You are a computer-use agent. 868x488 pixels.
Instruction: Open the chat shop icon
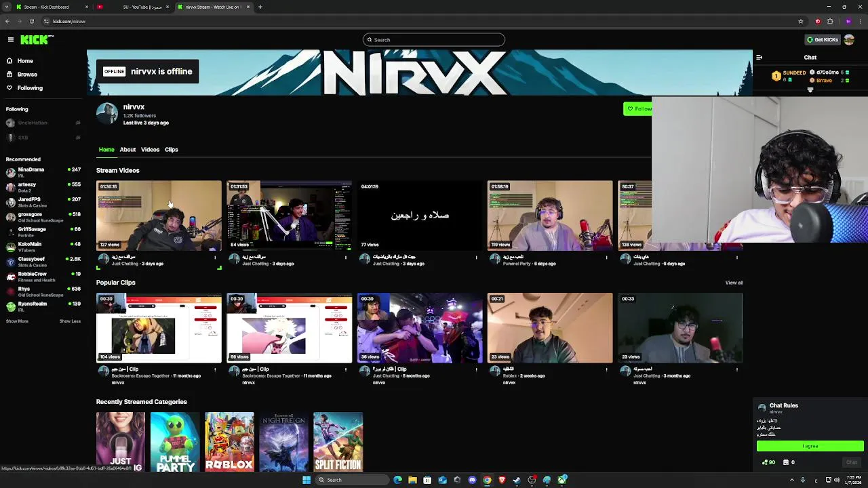point(786,462)
